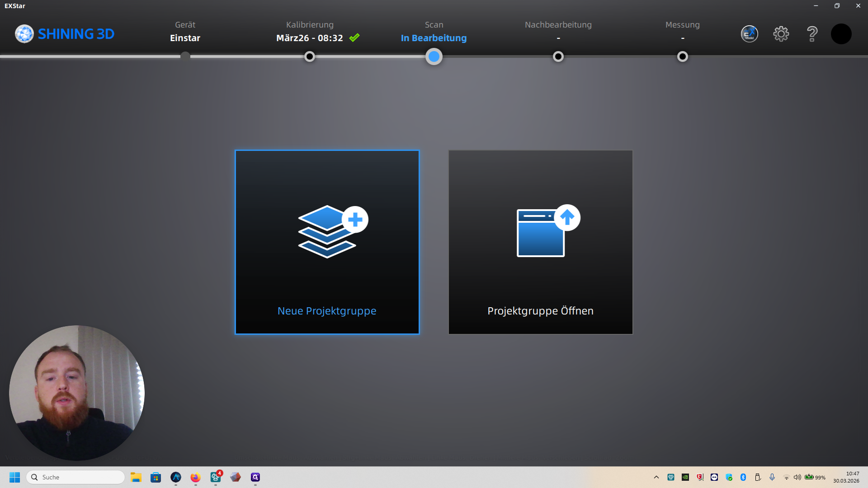Switch to the Messung step

(682, 32)
